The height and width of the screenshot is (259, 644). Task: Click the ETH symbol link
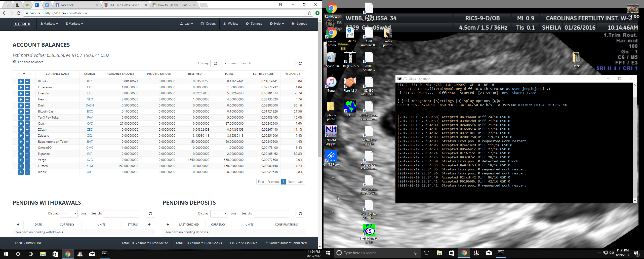pyautogui.click(x=90, y=87)
